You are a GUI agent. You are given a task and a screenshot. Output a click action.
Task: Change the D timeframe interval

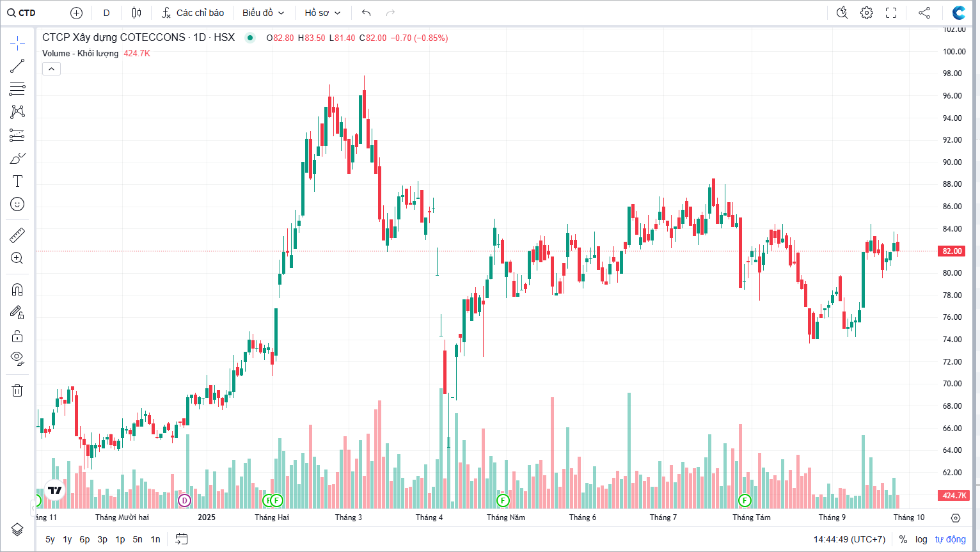click(106, 13)
